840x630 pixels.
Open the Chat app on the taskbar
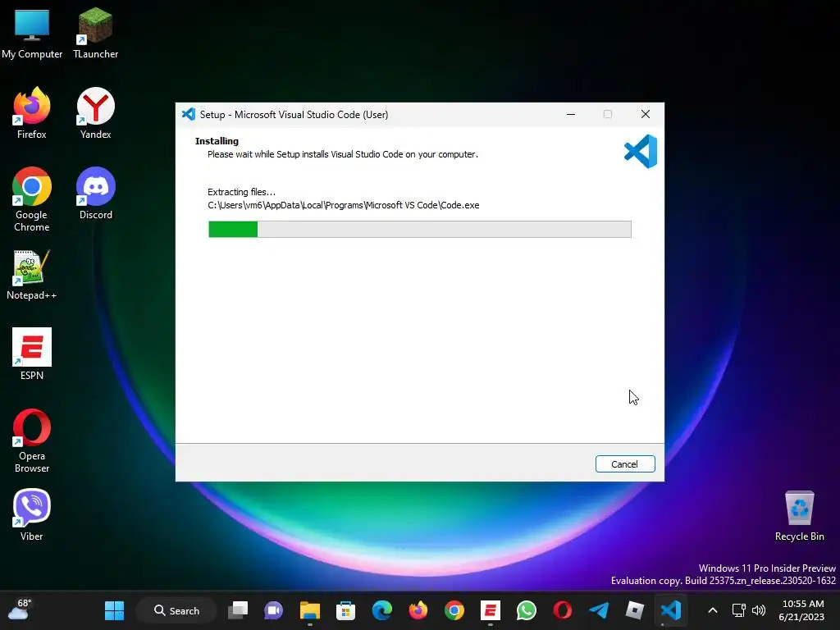pyautogui.click(x=274, y=610)
